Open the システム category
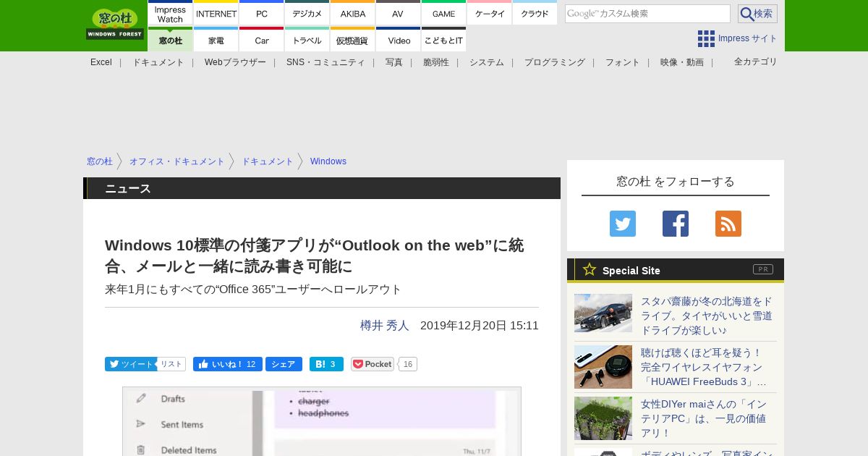 click(487, 62)
